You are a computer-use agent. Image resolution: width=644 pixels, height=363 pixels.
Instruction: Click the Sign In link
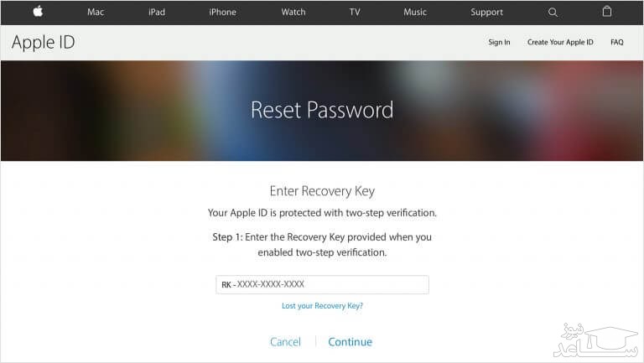499,42
